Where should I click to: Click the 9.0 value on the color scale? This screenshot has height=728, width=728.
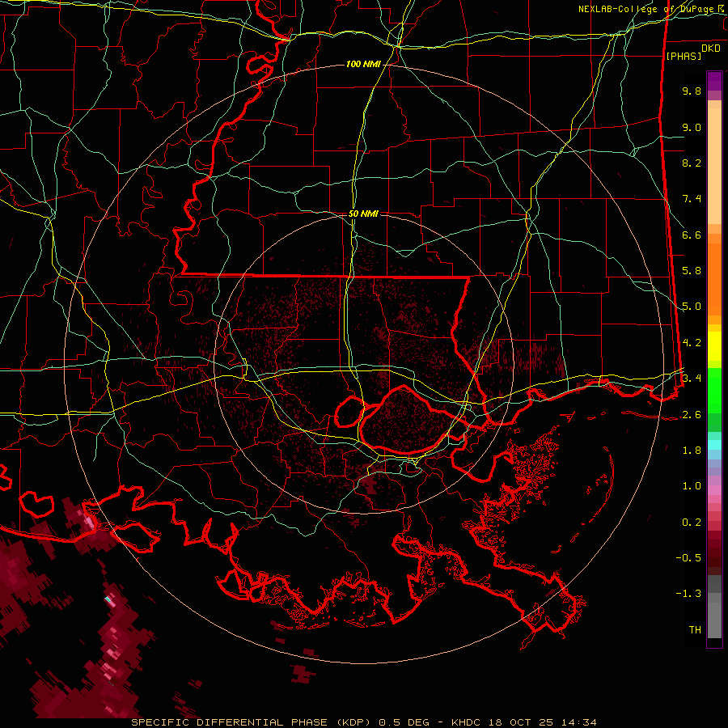pyautogui.click(x=692, y=127)
